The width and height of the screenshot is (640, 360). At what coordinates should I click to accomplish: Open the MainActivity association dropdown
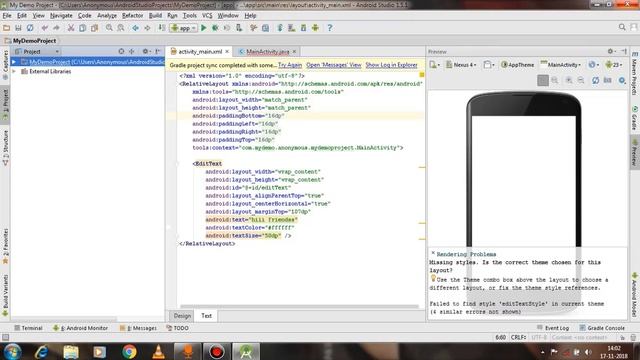click(x=561, y=64)
